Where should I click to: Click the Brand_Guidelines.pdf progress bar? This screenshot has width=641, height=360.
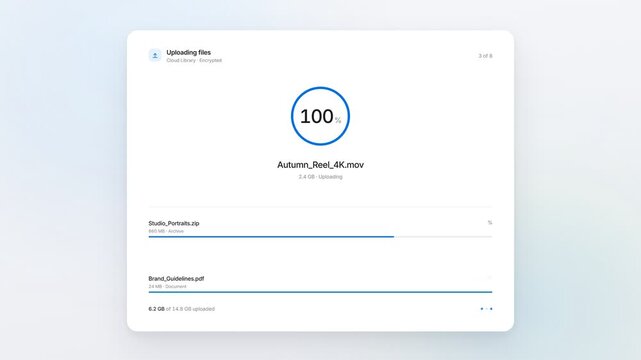pos(320,292)
